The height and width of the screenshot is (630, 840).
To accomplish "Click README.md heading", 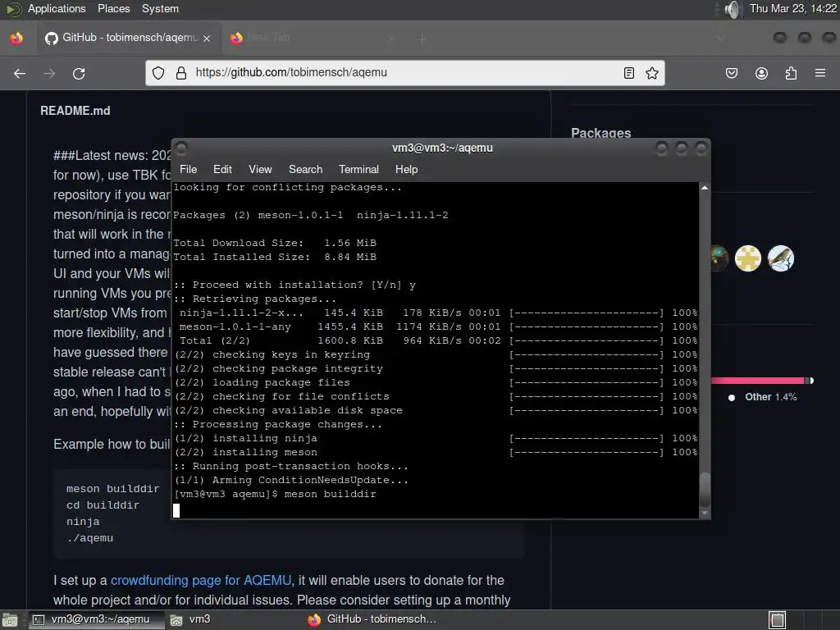I will [75, 111].
